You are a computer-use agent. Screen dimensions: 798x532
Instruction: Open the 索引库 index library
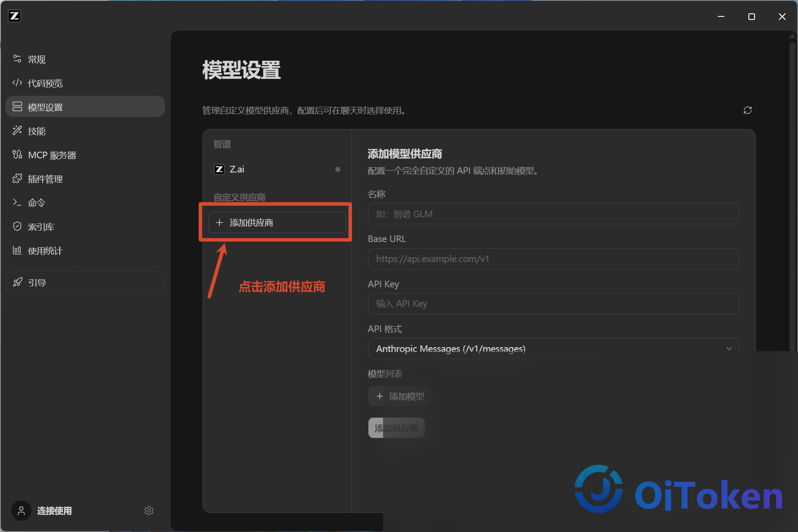pos(85,227)
